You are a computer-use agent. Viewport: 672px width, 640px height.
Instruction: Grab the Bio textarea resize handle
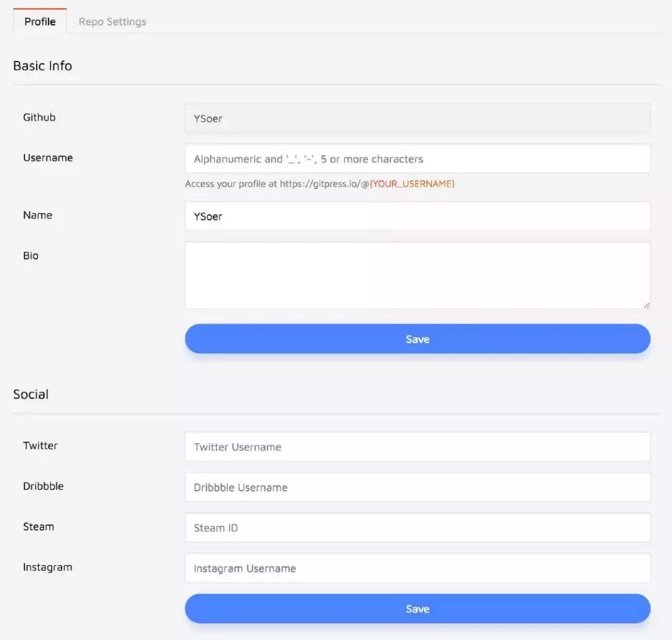[646, 305]
